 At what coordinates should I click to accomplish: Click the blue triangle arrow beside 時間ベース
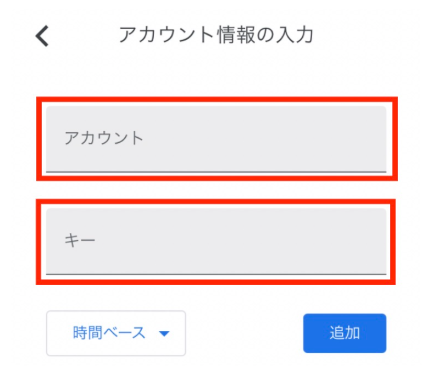(x=164, y=333)
